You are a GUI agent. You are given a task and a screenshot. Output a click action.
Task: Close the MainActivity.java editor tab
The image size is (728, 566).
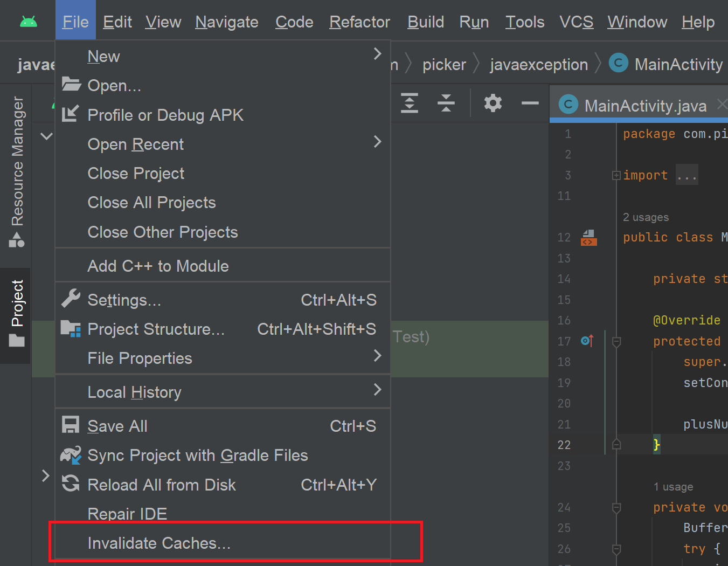[722, 105]
